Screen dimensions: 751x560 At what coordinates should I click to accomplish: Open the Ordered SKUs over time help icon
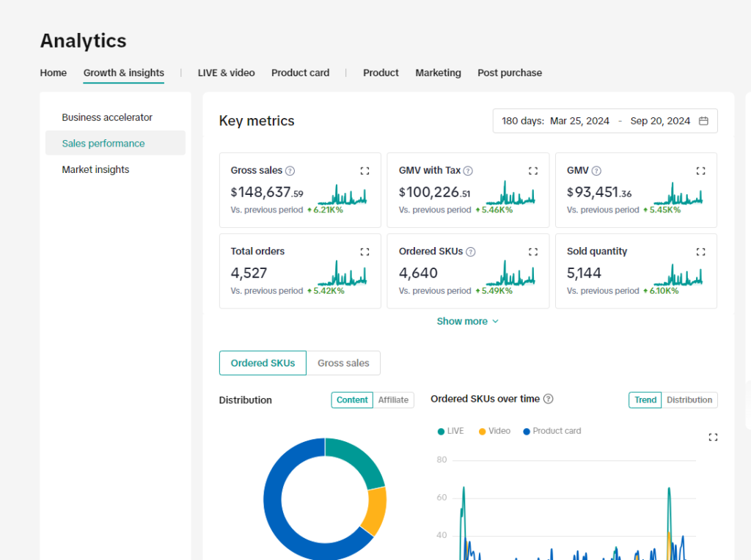click(x=549, y=399)
